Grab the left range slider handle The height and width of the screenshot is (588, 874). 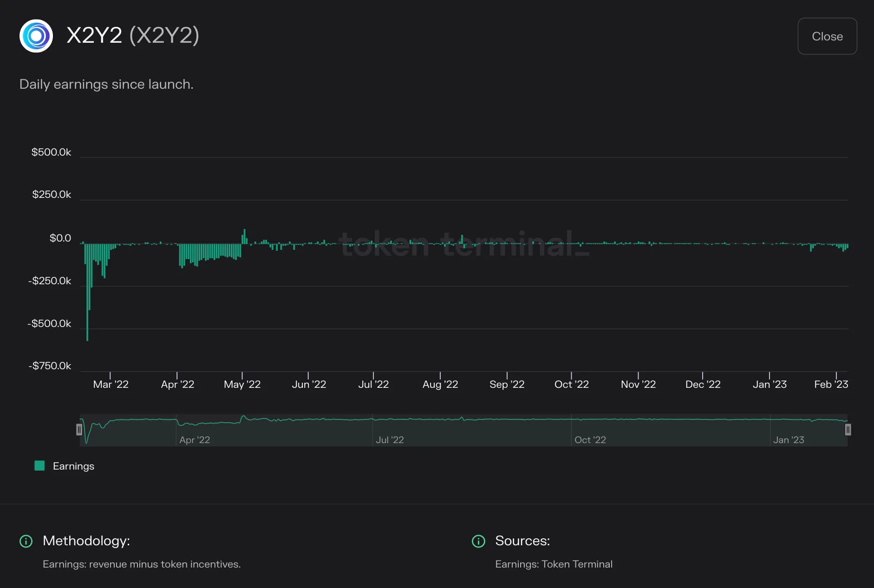79,430
